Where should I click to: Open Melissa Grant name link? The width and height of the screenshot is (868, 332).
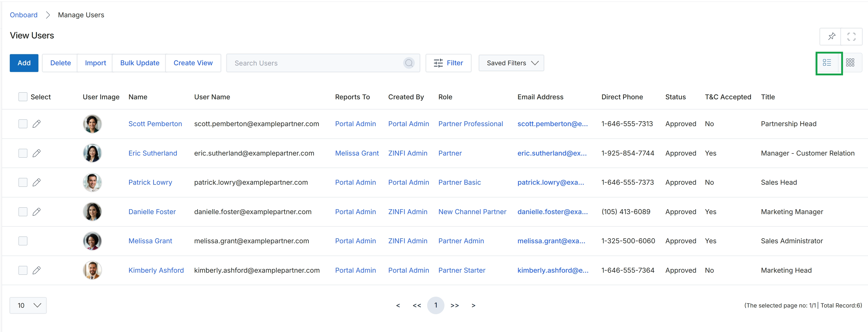click(x=150, y=241)
